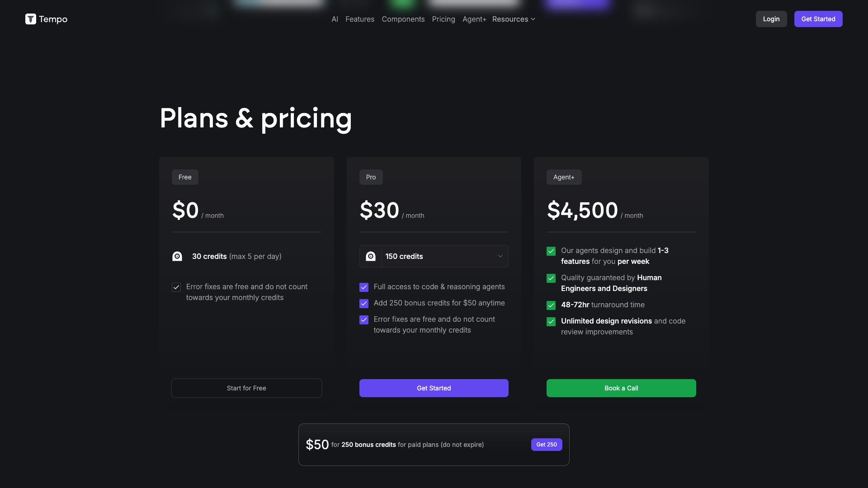Screen dimensions: 868x488
Task: Go to the Components nav item
Action: [403, 19]
